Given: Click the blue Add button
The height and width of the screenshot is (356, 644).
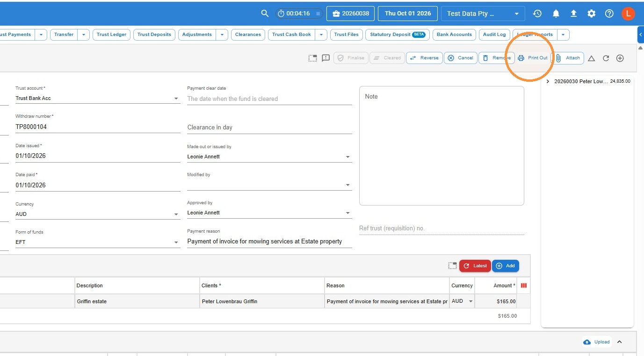Looking at the screenshot, I should click(x=506, y=266).
